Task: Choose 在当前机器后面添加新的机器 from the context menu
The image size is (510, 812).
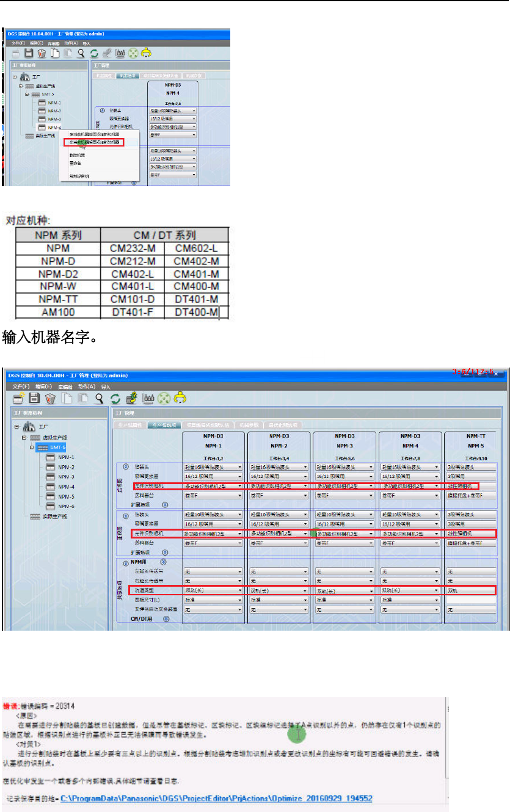Action: (93, 142)
